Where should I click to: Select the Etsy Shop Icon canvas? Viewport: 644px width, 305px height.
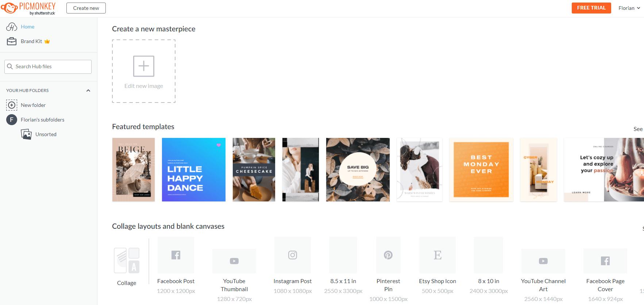tap(437, 255)
